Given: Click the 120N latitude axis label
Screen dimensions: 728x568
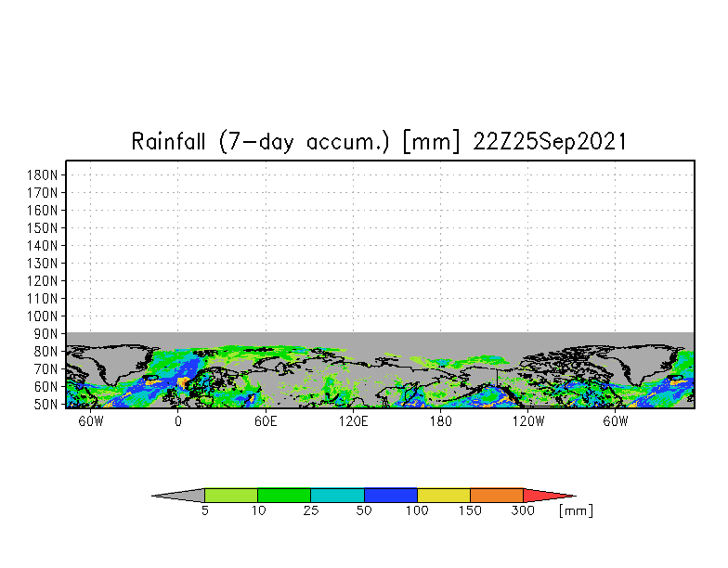Looking at the screenshot, I should pyautogui.click(x=43, y=281).
